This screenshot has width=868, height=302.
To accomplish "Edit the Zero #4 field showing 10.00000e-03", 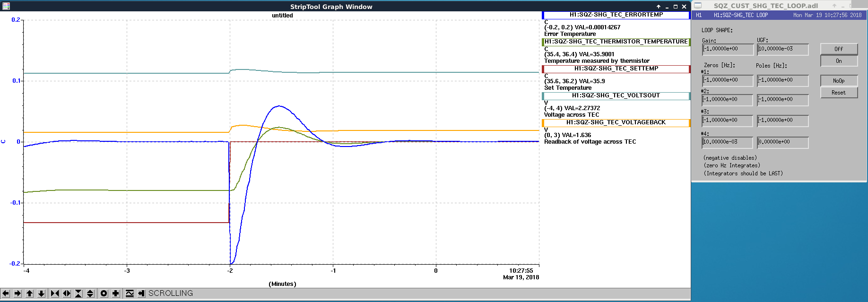I will [x=728, y=142].
